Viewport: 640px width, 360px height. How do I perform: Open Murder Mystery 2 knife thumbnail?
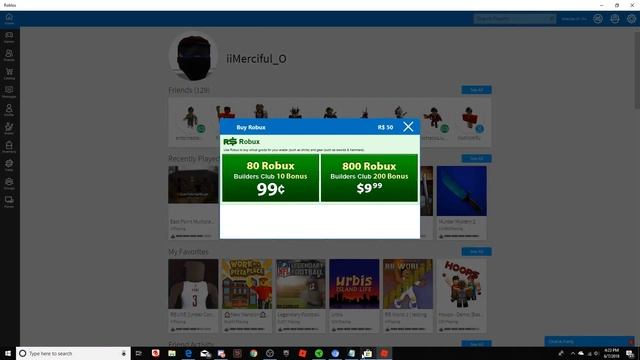click(x=462, y=191)
